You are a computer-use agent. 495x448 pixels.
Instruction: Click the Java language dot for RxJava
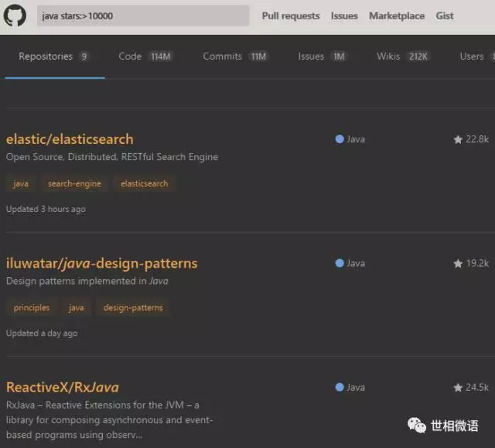click(x=339, y=387)
